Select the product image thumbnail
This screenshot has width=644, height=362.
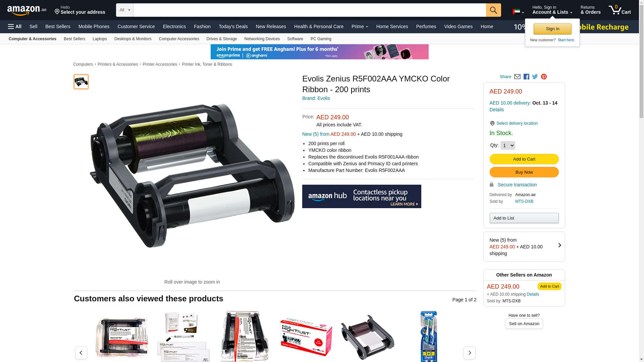[81, 82]
